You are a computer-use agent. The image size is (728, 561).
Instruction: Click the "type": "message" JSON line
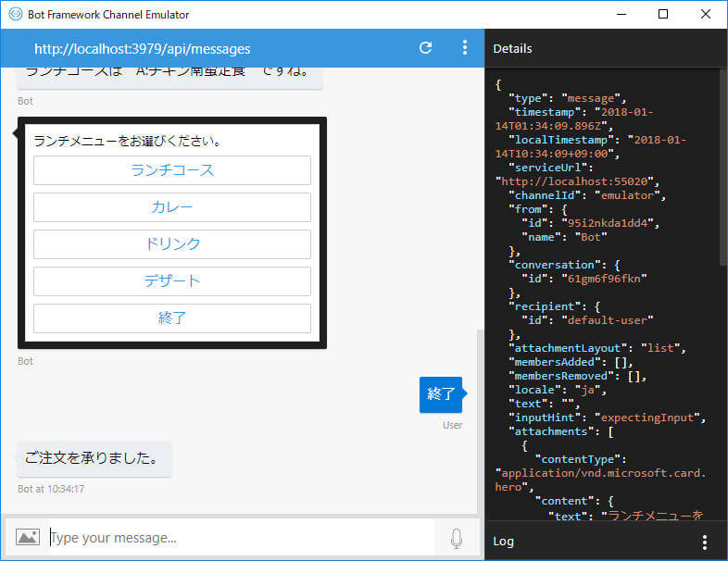pyautogui.click(x=568, y=98)
